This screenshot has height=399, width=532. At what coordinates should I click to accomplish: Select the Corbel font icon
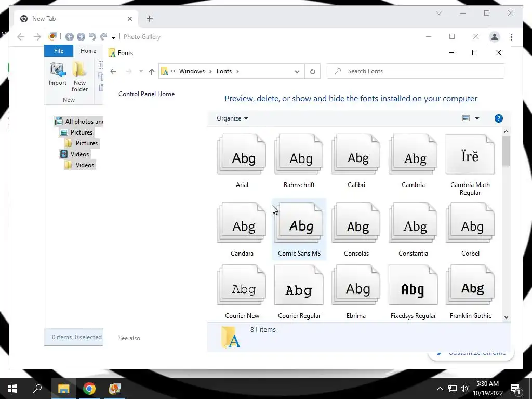tap(470, 223)
